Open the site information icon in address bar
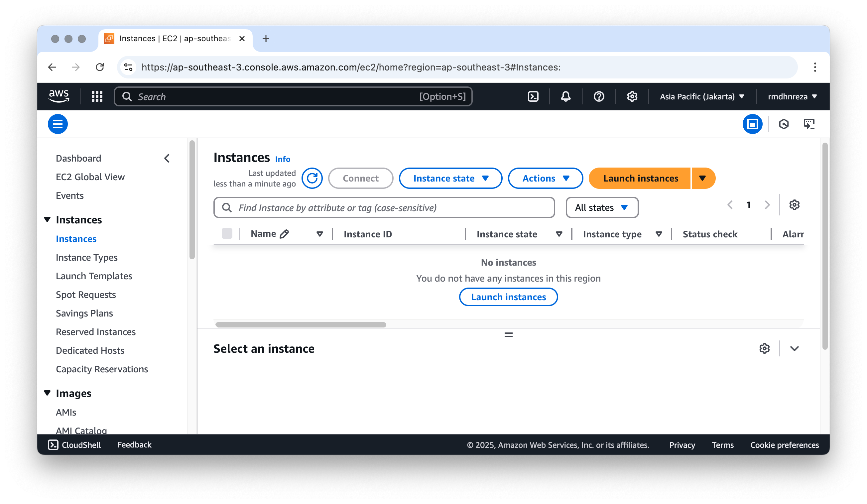This screenshot has width=867, height=504. point(128,67)
